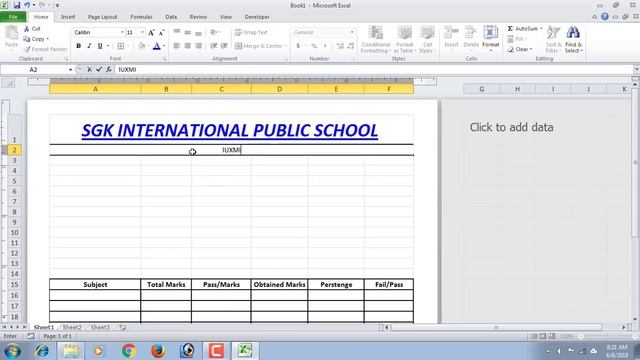
Task: Click the Merge & Center button
Action: click(260, 46)
